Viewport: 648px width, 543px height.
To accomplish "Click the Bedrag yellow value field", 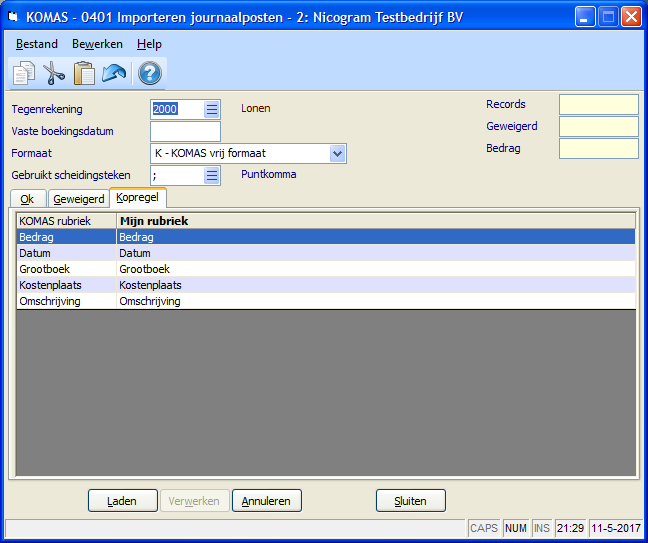I will click(598, 148).
